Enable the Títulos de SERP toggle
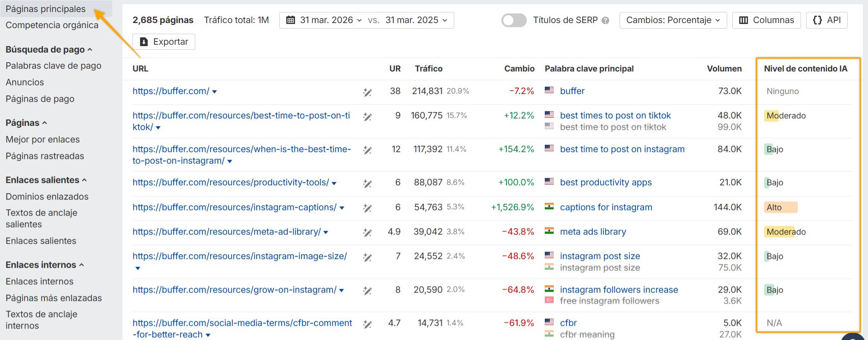Image resolution: width=868 pixels, height=340 pixels. (x=513, y=20)
